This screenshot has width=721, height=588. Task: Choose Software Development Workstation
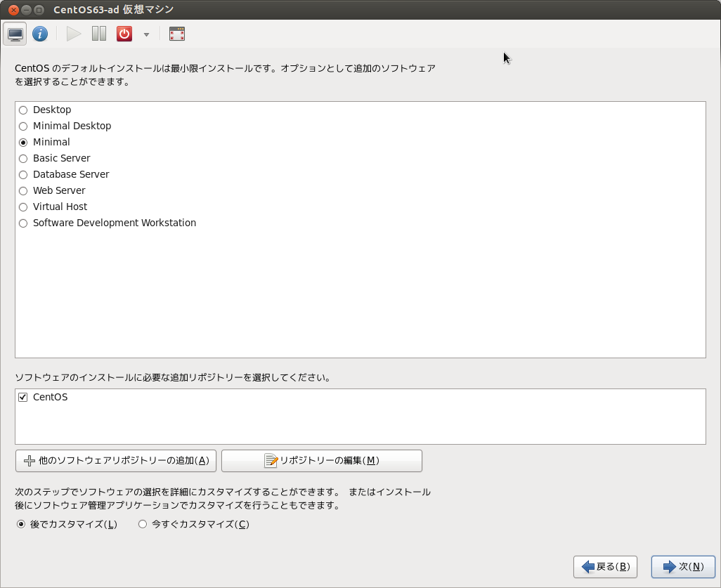(23, 223)
